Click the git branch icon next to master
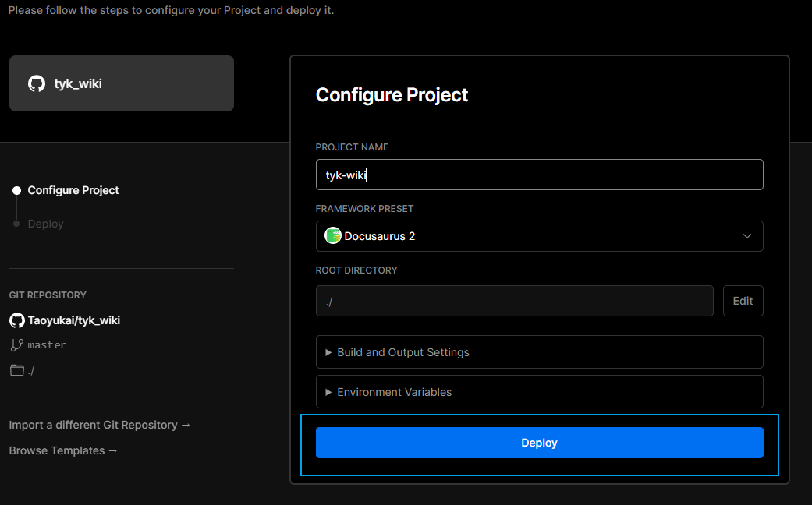Image resolution: width=812 pixels, height=505 pixels. (x=17, y=345)
